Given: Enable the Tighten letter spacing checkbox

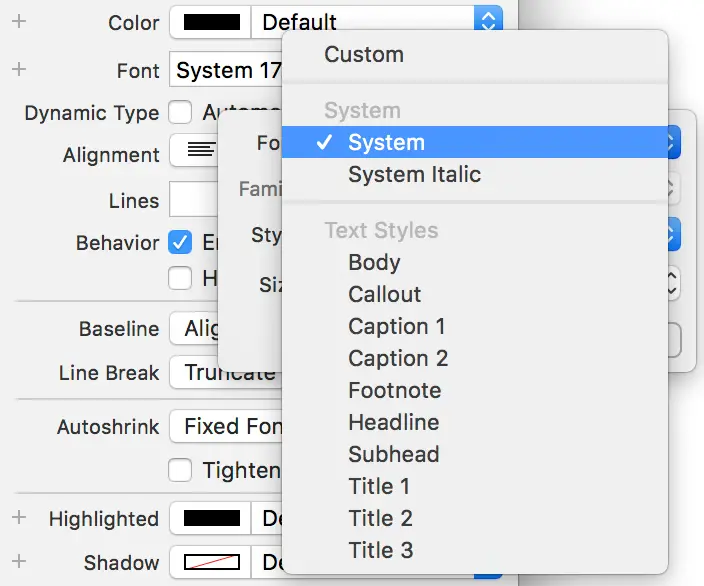Looking at the screenshot, I should (180, 469).
